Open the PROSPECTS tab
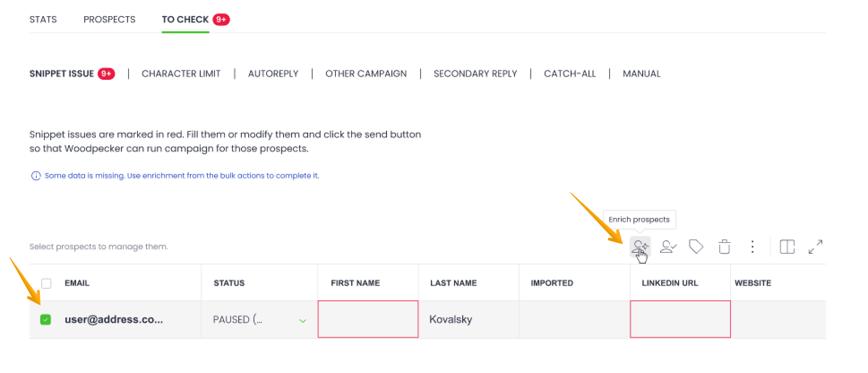 tap(109, 20)
